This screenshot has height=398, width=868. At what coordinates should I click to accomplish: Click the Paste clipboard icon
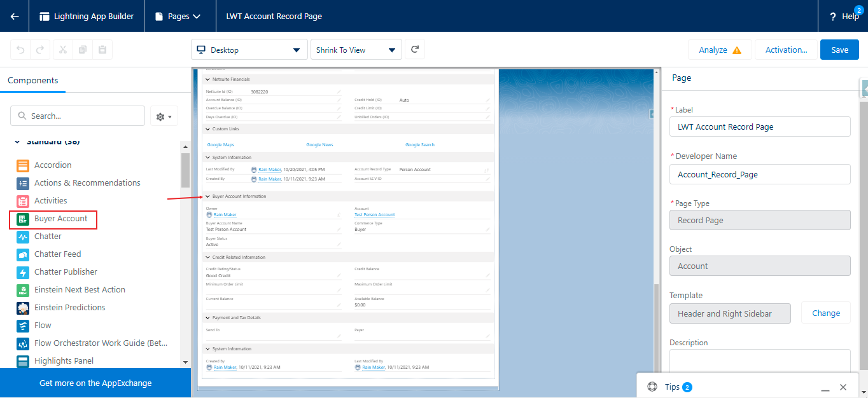click(x=102, y=50)
